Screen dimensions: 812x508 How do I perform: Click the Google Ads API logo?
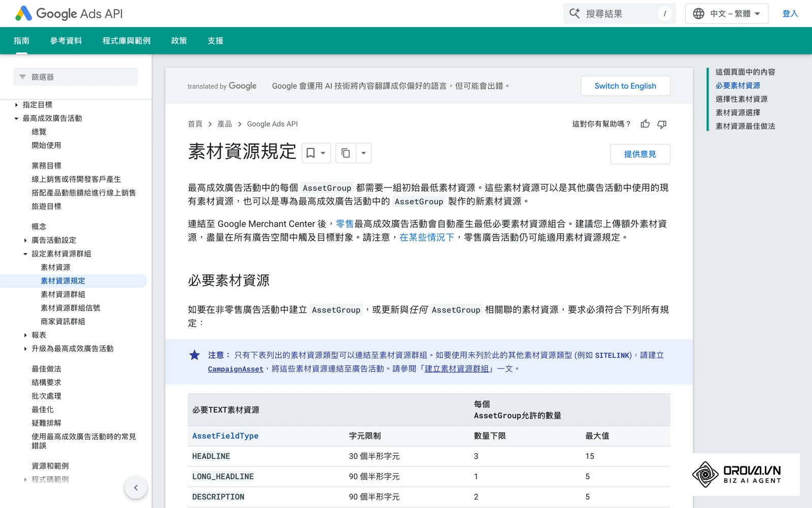tap(69, 14)
